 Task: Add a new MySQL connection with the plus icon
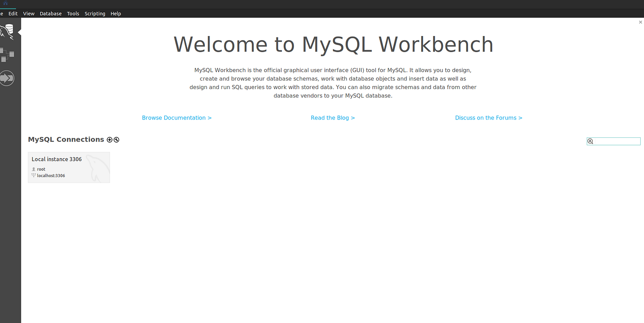click(110, 139)
